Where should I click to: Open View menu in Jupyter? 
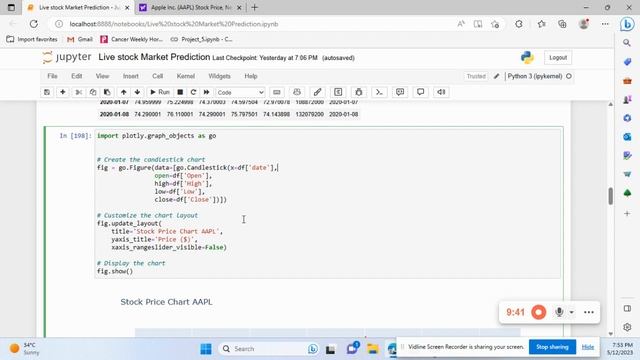[x=102, y=76]
